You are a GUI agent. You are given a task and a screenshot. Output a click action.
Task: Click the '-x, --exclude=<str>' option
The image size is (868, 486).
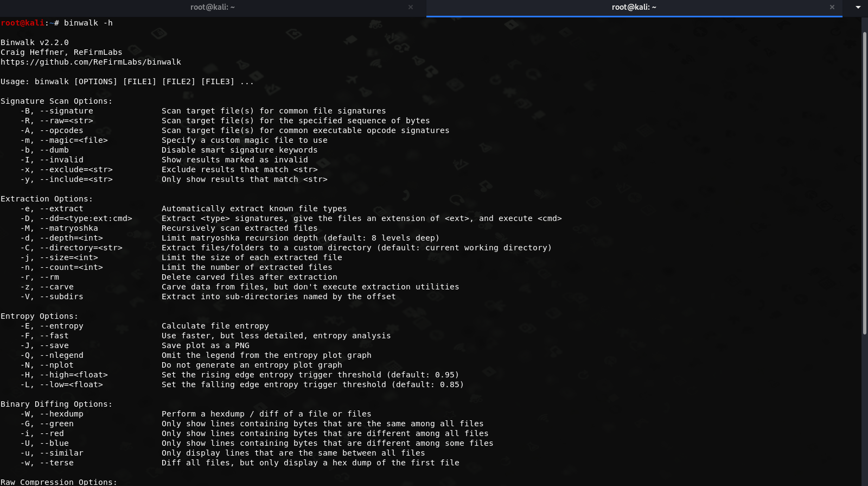coord(67,169)
